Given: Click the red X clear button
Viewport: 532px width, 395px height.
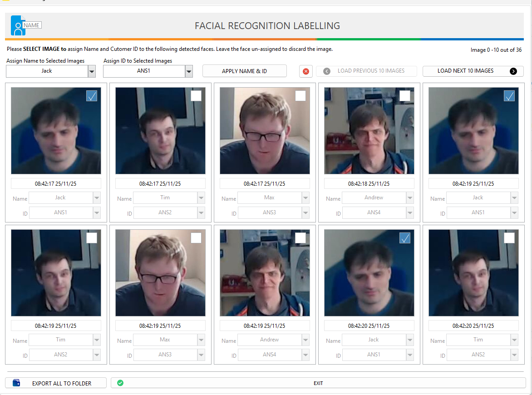Looking at the screenshot, I should [x=306, y=71].
